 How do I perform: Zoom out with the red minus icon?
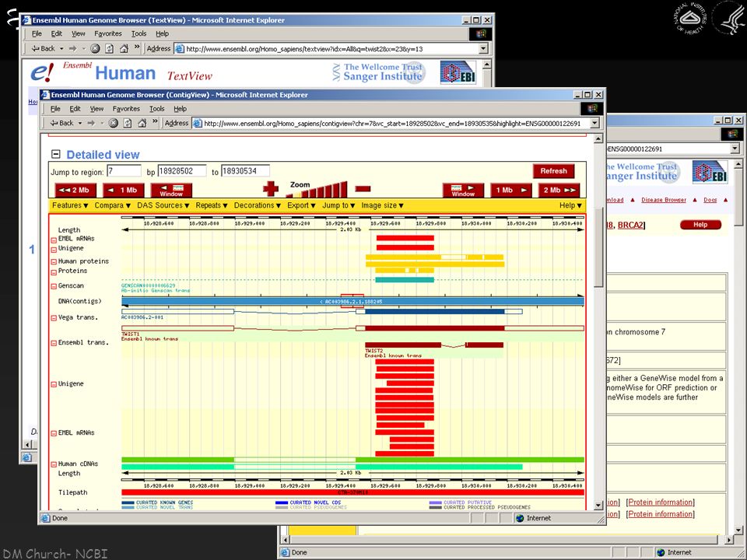coord(363,189)
